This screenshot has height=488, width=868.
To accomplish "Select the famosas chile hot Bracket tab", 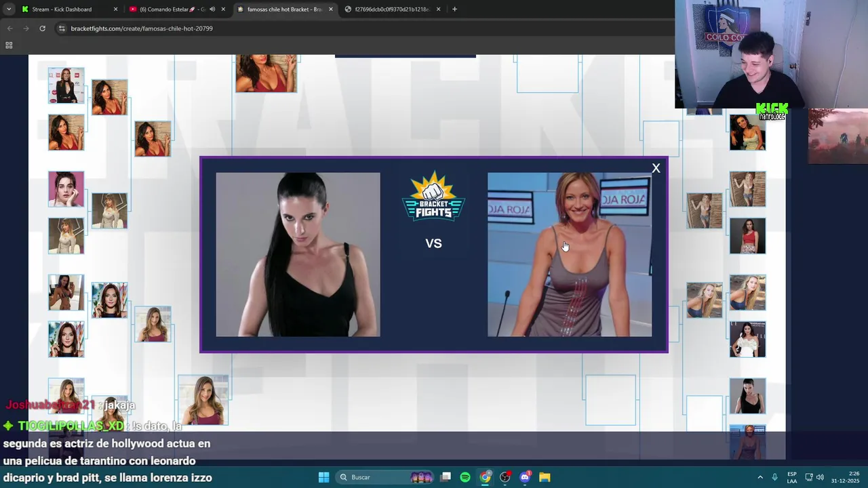I will coord(285,9).
